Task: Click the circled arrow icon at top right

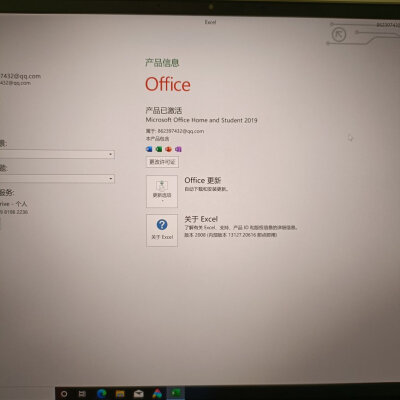Action: pyautogui.click(x=339, y=35)
